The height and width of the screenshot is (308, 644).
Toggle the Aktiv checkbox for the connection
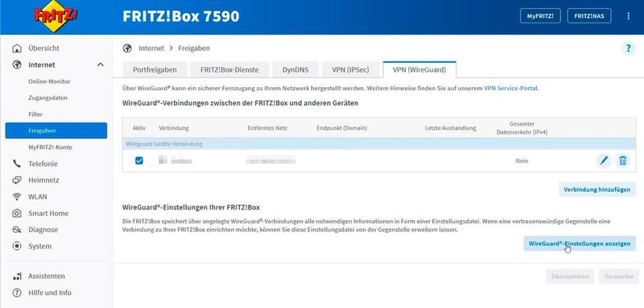pyautogui.click(x=139, y=160)
